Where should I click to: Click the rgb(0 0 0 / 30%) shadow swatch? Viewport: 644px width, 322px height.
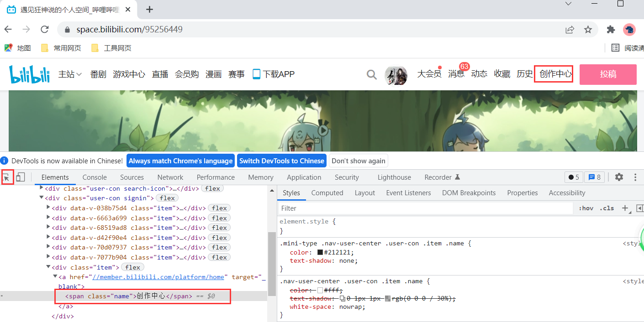coord(388,298)
